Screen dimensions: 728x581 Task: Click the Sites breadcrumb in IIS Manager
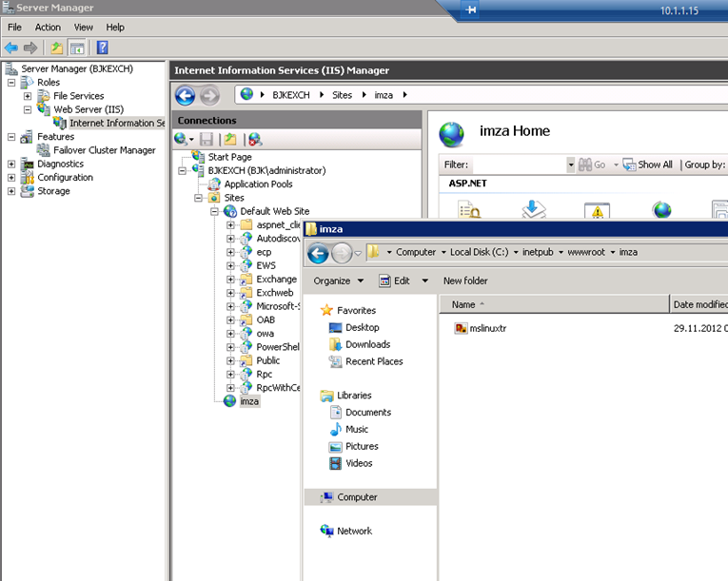(x=342, y=95)
